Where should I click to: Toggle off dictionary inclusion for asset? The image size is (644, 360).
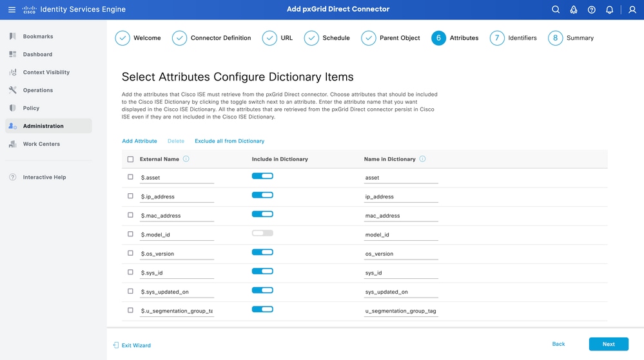click(262, 176)
